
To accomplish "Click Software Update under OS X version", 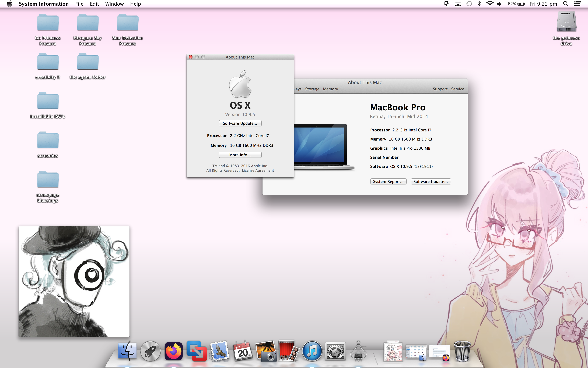I will (x=240, y=123).
